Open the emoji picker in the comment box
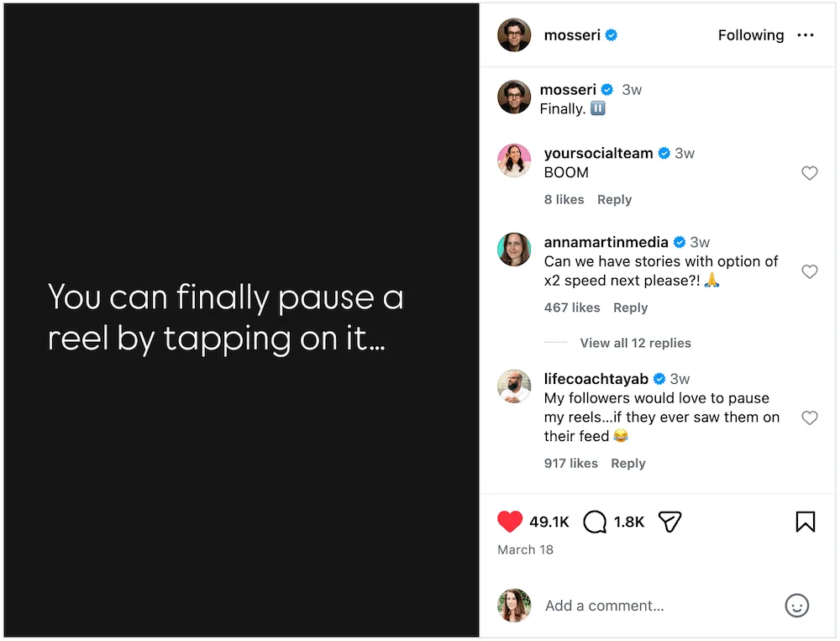 tap(796, 606)
